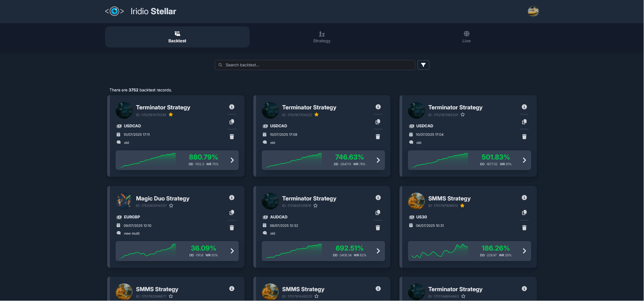The height and width of the screenshot is (301, 644).
Task: Open the filter options button
Action: pyautogui.click(x=423, y=65)
